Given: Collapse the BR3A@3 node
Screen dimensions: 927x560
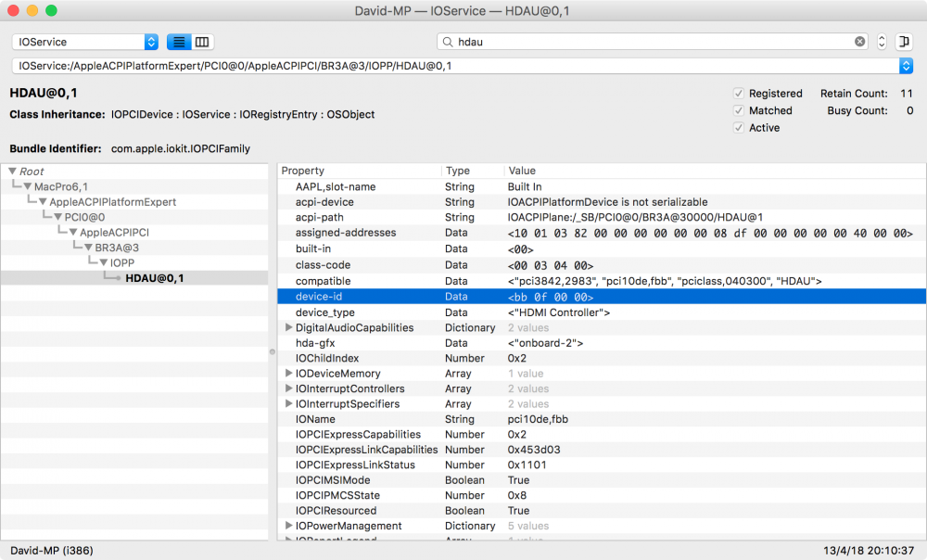Looking at the screenshot, I should 88,248.
